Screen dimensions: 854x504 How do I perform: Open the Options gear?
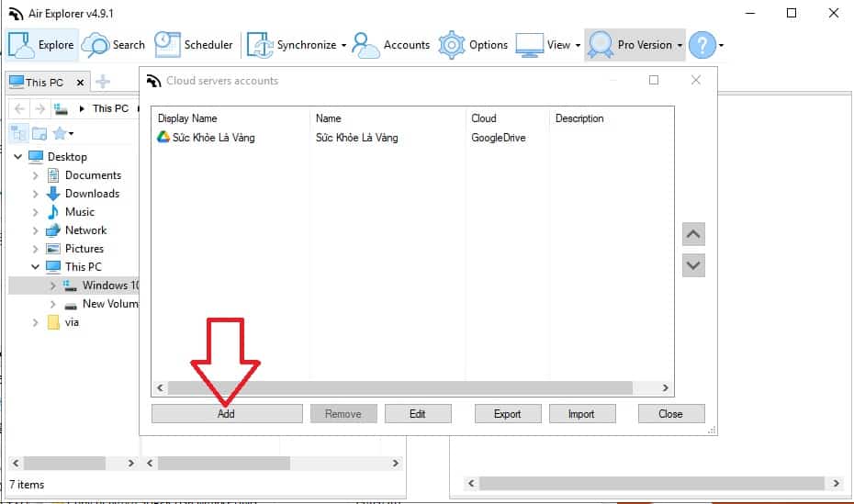pos(473,45)
